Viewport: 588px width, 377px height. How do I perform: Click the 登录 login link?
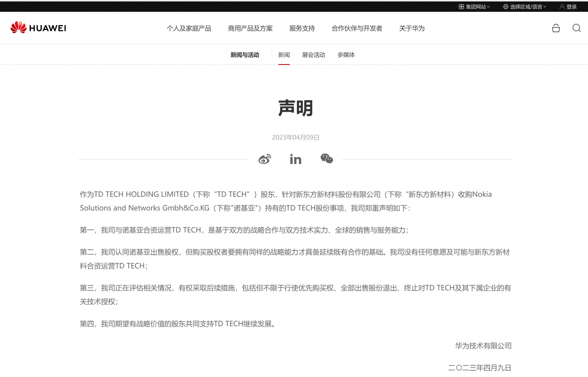point(571,7)
